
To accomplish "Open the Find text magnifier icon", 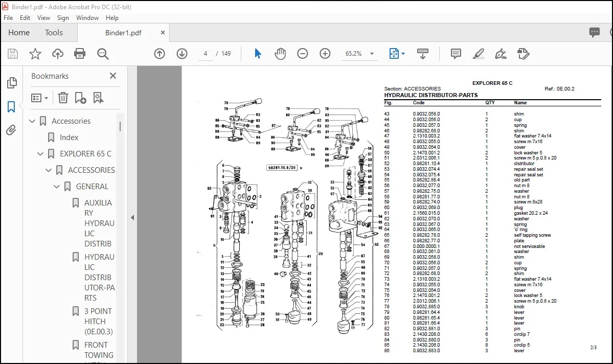I will click(103, 54).
